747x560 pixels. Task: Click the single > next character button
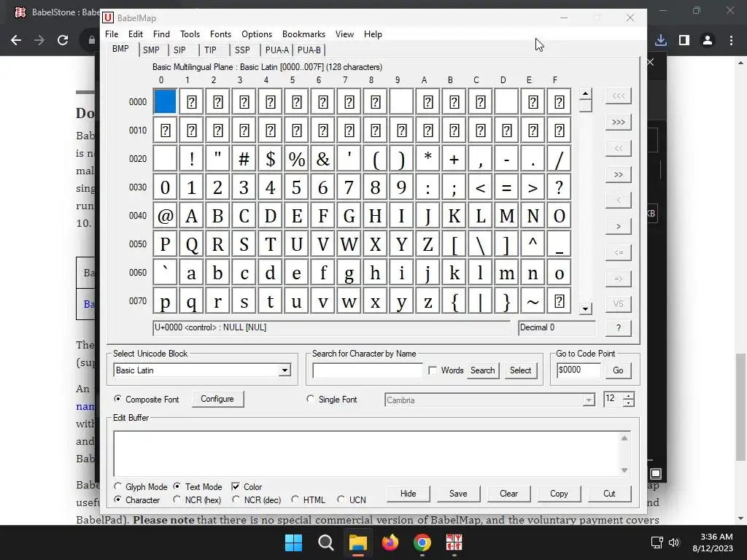(x=619, y=227)
